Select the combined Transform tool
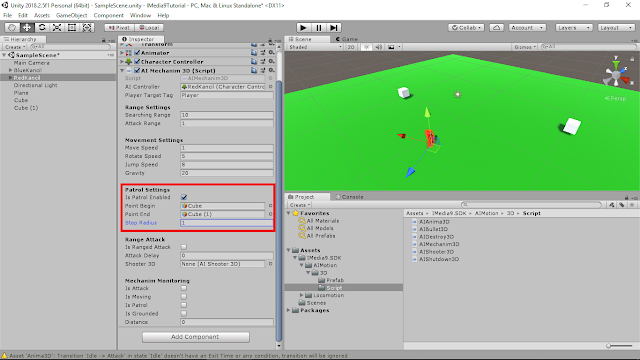The height and width of the screenshot is (360, 640). 87,27
